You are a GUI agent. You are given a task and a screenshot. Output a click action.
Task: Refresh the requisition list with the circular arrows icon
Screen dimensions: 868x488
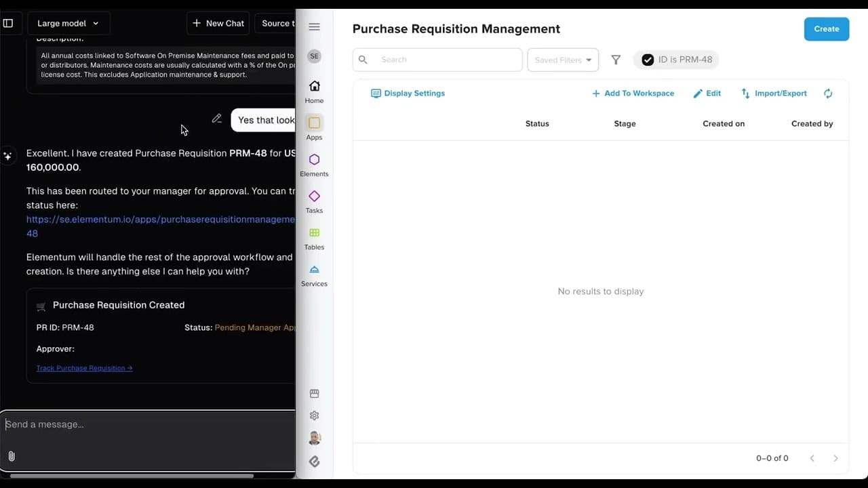pyautogui.click(x=828, y=94)
